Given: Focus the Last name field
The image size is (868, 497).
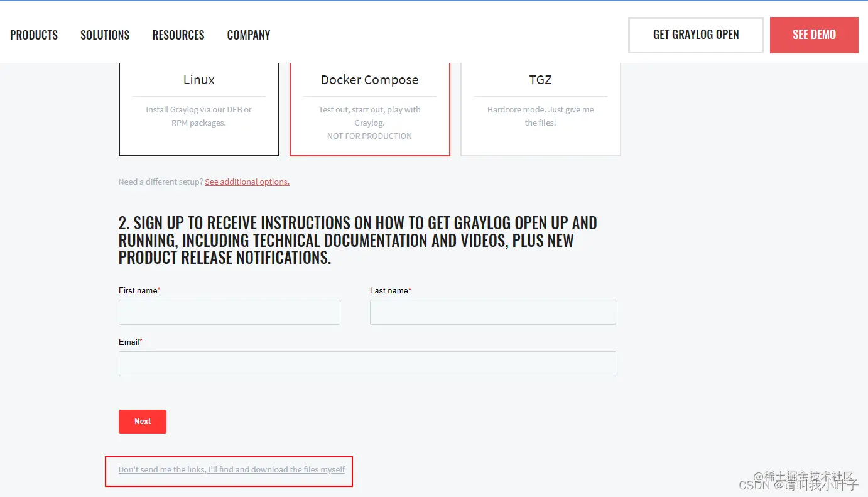Looking at the screenshot, I should tap(493, 312).
